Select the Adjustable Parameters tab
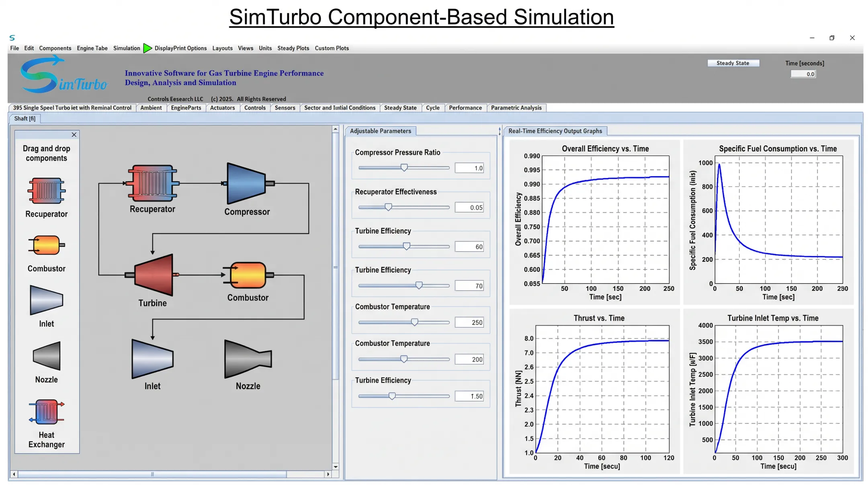Viewport: 868px width, 485px height. [x=380, y=131]
